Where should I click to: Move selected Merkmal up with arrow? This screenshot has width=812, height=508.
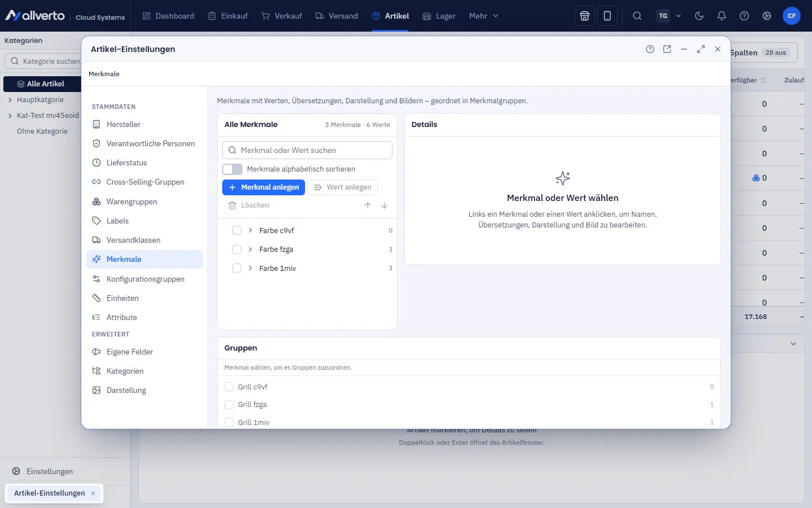(368, 205)
